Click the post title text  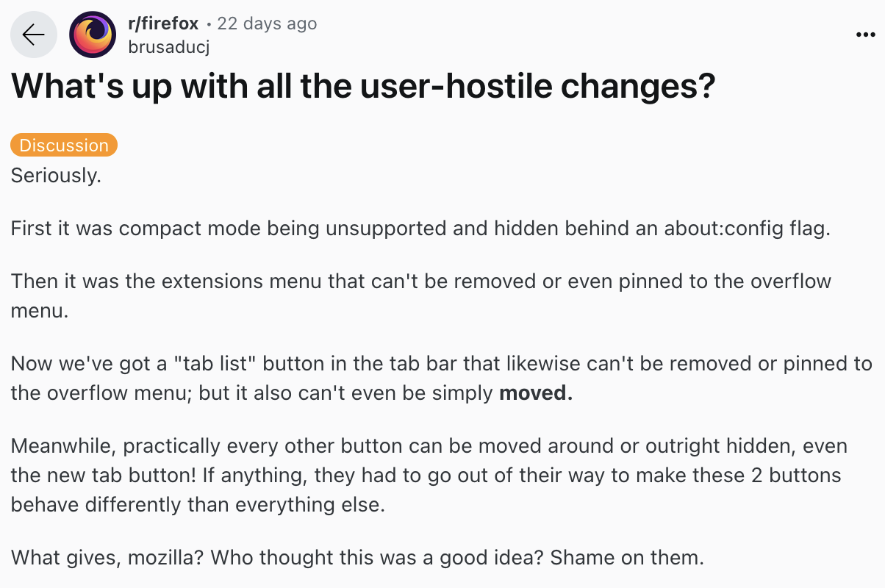coord(362,86)
